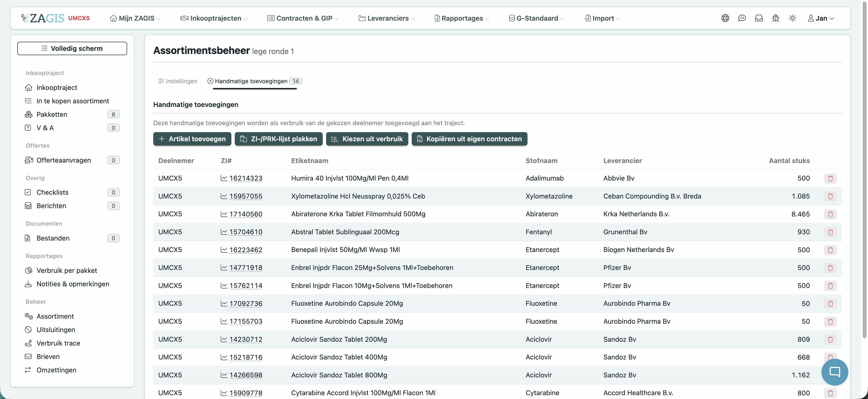Click the bug report icon
The image size is (868, 399).
775,18
